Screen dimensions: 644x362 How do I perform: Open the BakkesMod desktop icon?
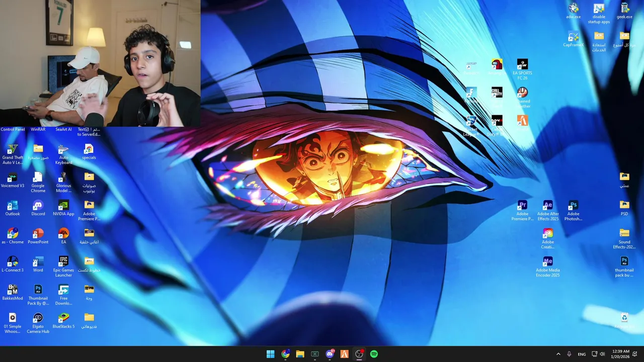pos(13,293)
